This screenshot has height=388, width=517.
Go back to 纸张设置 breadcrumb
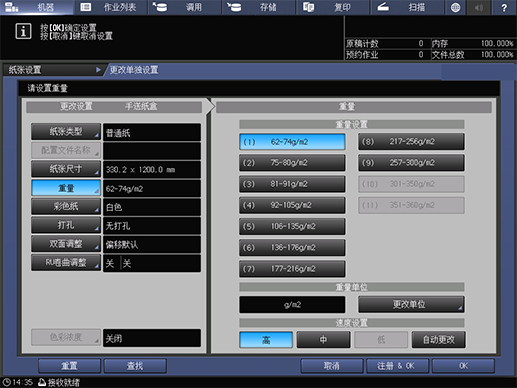coord(52,70)
